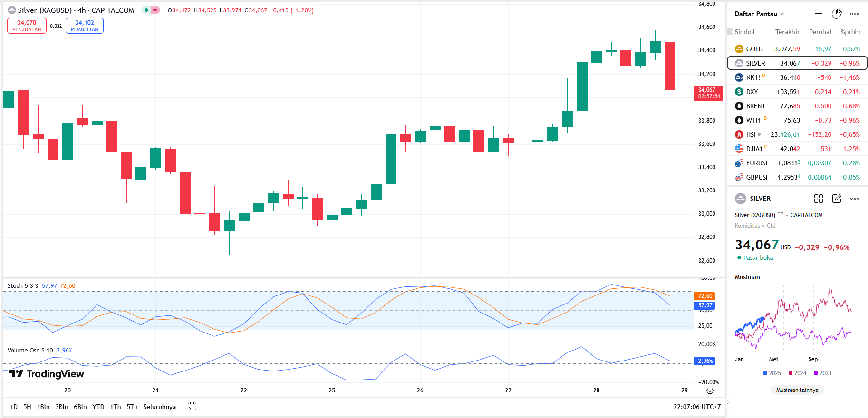
Task: Add a symbol to the watchlist
Action: [x=819, y=14]
